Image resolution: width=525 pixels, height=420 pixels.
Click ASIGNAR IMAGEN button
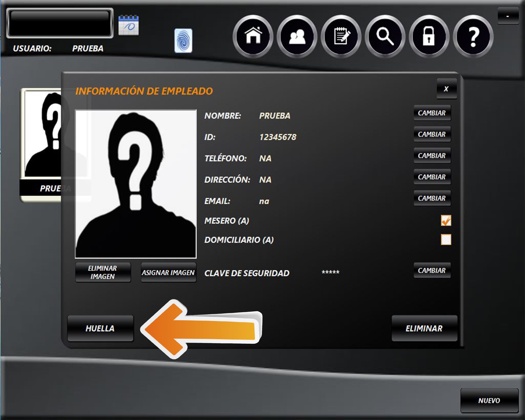pyautogui.click(x=168, y=272)
